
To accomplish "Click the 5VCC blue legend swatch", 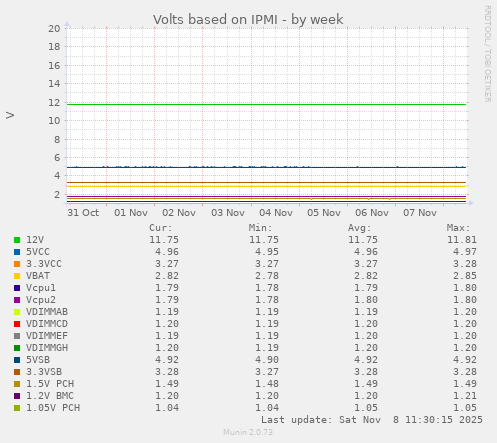I will click(x=17, y=252).
